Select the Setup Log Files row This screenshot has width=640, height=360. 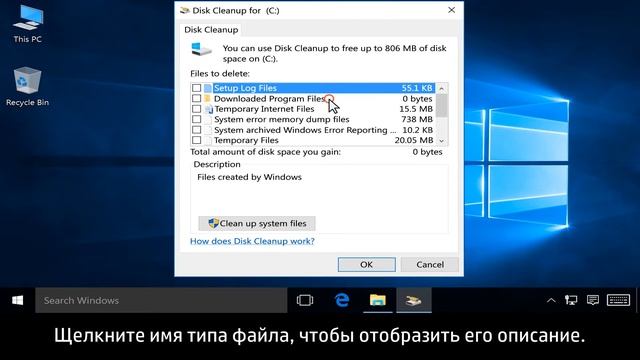tap(313, 88)
